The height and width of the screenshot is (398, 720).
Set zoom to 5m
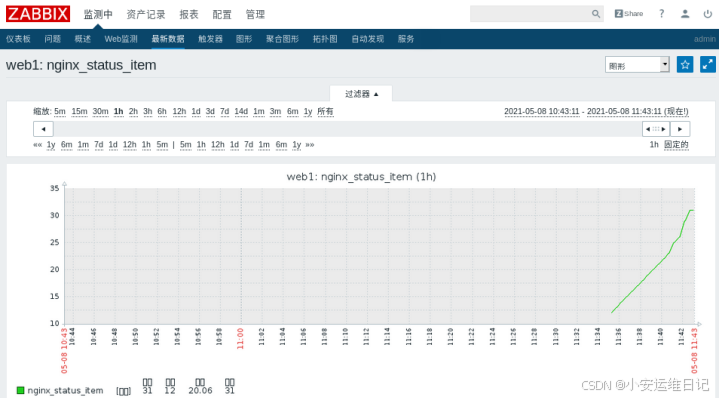click(60, 112)
